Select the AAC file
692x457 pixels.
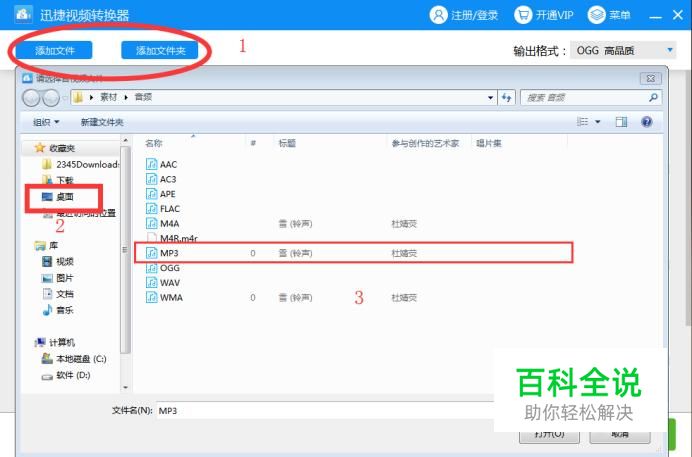162,165
